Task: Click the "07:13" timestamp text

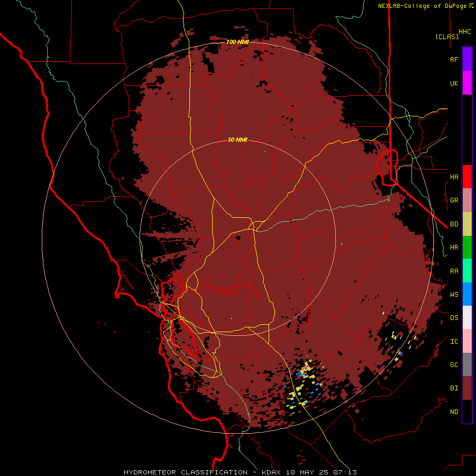Action: click(x=345, y=472)
